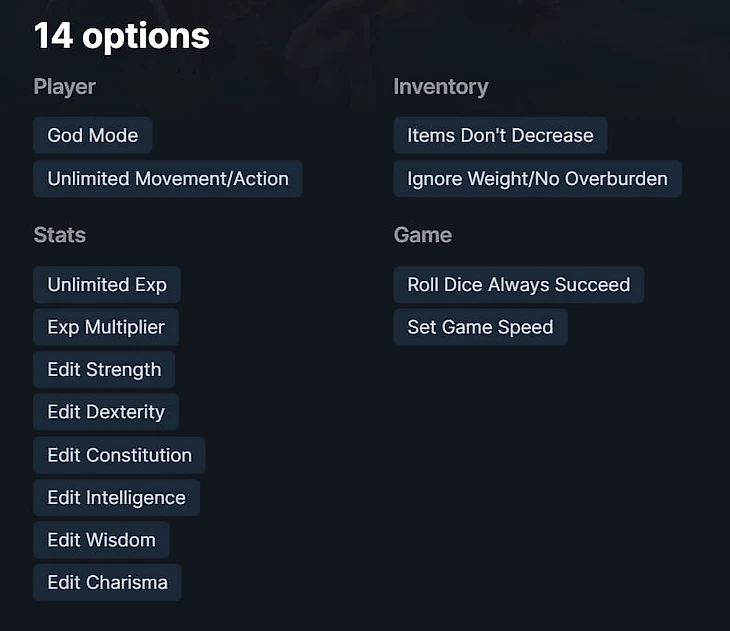This screenshot has height=631, width=730.
Task: Click the Stats section heading
Action: (x=59, y=235)
